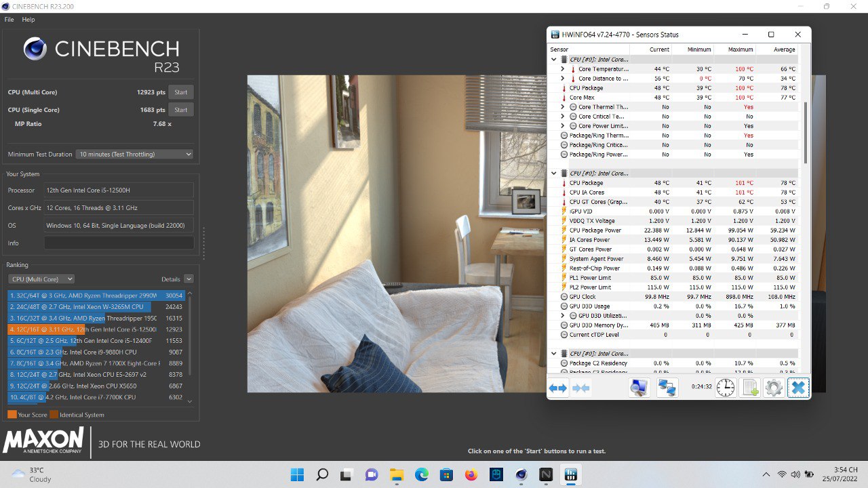Image resolution: width=868 pixels, height=488 pixels.
Task: Open Teams Chat taskbar icon
Action: tap(372, 475)
